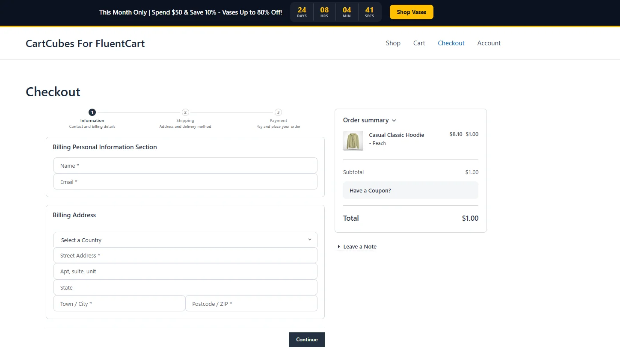Screen dimensions: 620x364
Task: Click the step 1 Information circle
Action: (92, 112)
